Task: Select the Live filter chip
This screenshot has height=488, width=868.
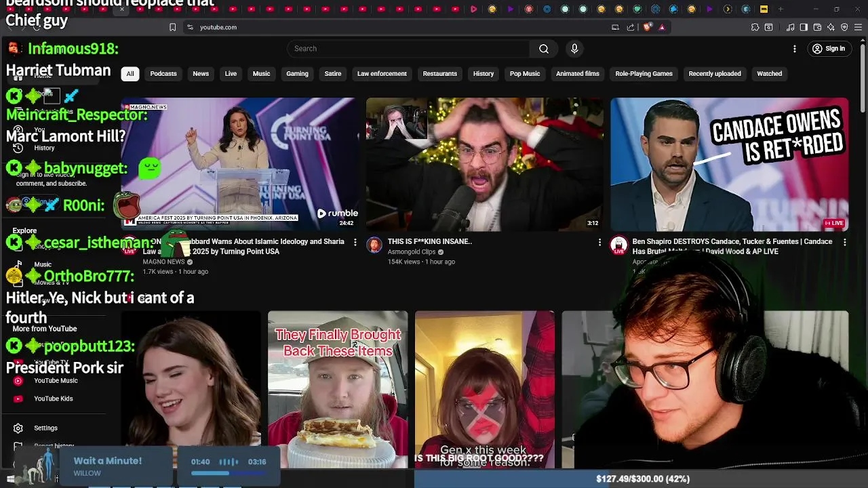Action: (x=231, y=74)
